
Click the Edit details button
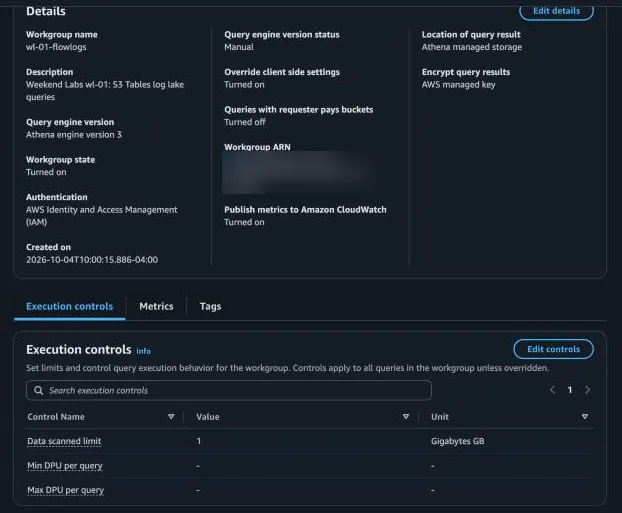(556, 11)
